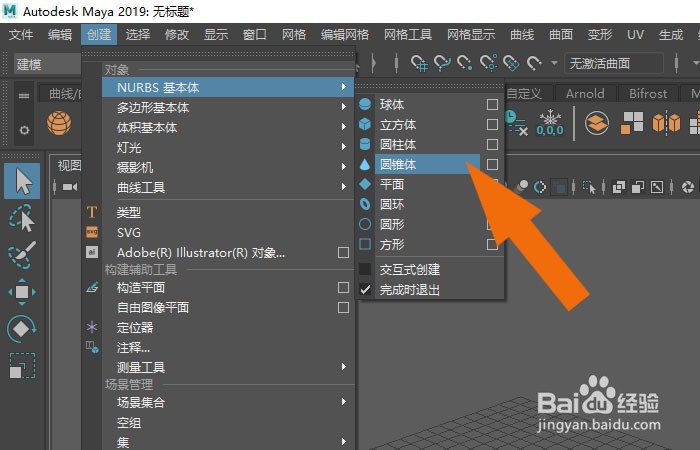This screenshot has height=450, width=700.
Task: Open the 文件 menu
Action: (21, 34)
